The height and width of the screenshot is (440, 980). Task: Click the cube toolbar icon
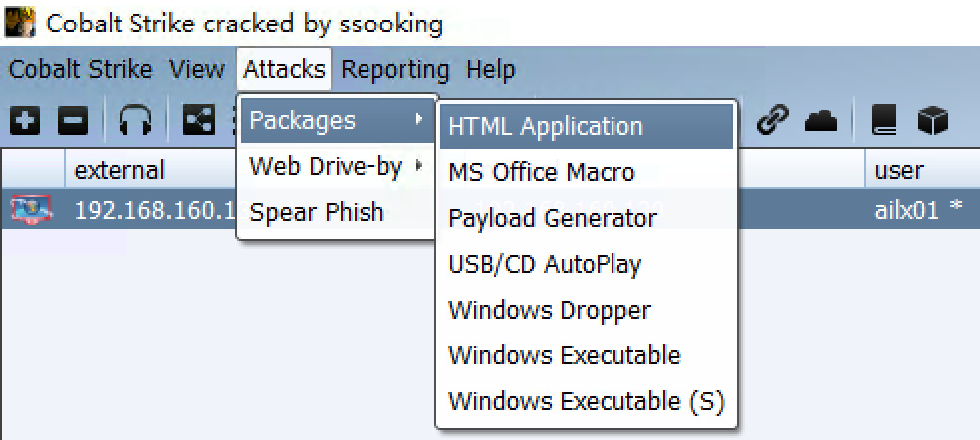tap(932, 121)
